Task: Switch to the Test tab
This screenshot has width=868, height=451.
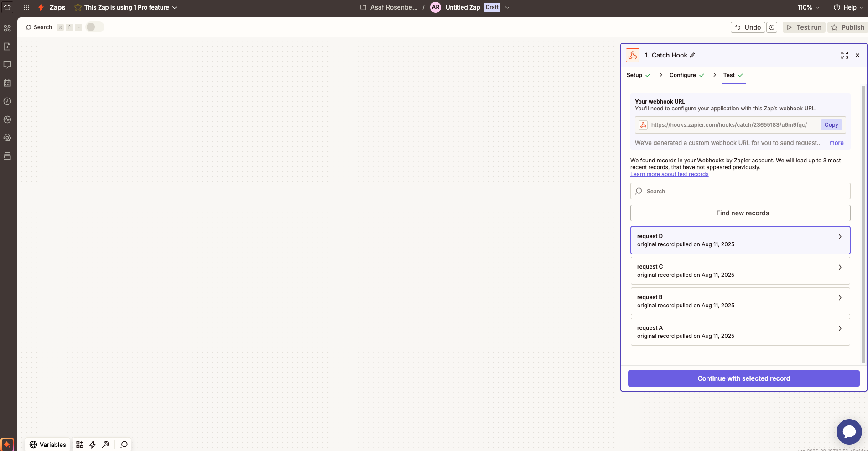Action: 733,75
